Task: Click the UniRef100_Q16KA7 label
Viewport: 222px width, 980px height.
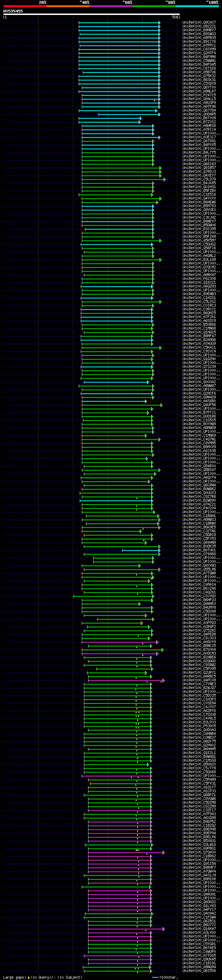Action: pyautogui.click(x=199, y=929)
